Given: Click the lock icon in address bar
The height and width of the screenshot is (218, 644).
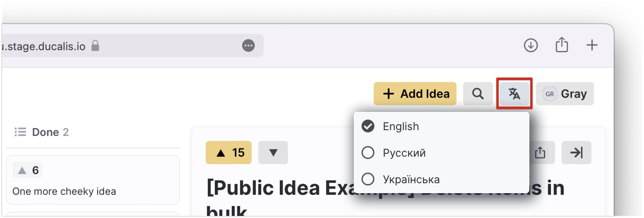Looking at the screenshot, I should coord(95,45).
